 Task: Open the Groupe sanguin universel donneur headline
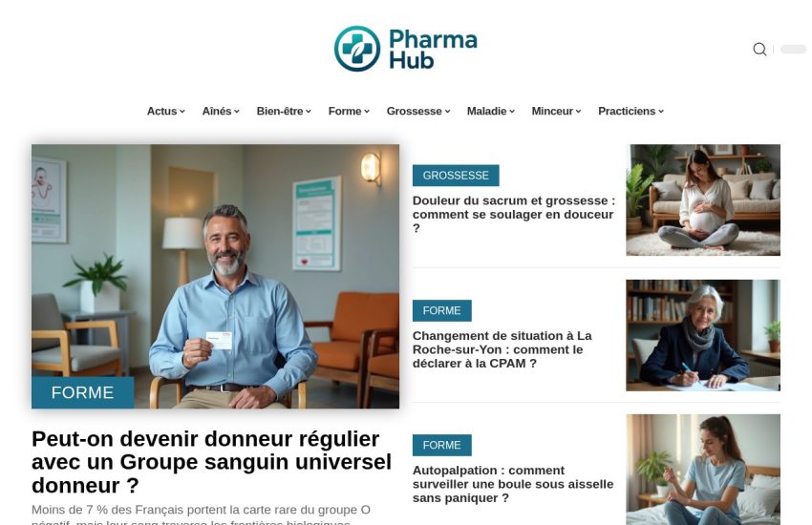click(211, 462)
